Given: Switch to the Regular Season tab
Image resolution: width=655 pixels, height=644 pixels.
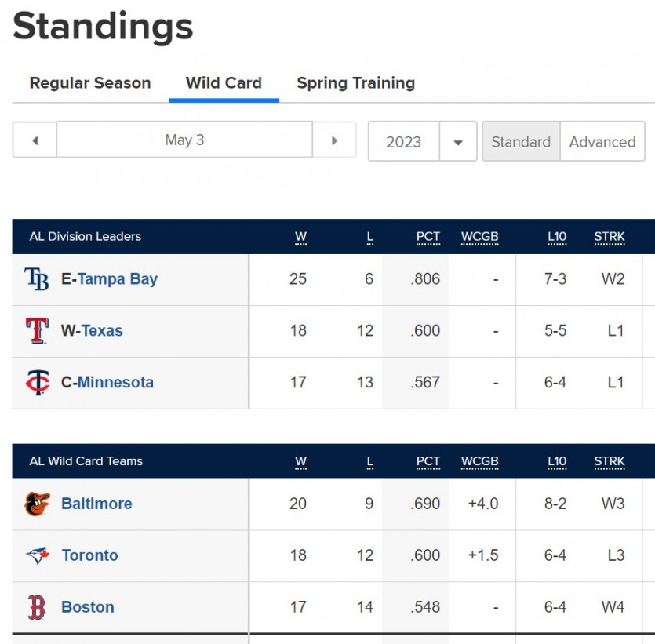Looking at the screenshot, I should tap(90, 82).
